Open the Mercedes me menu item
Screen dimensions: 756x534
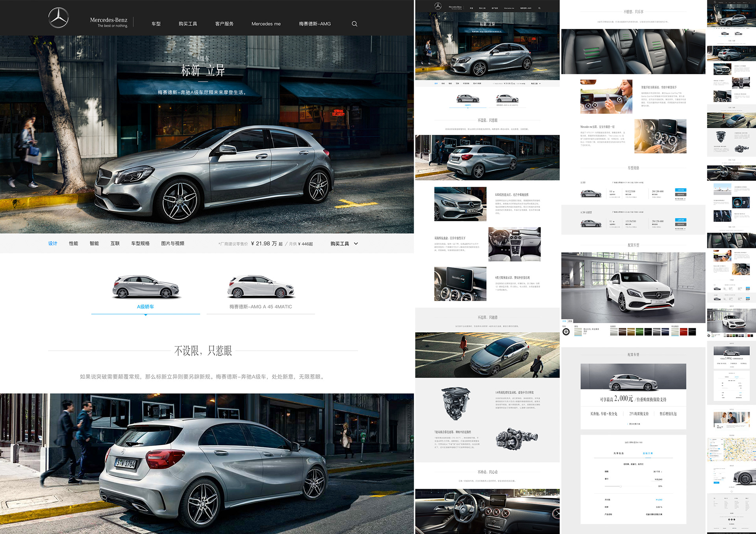tap(266, 24)
